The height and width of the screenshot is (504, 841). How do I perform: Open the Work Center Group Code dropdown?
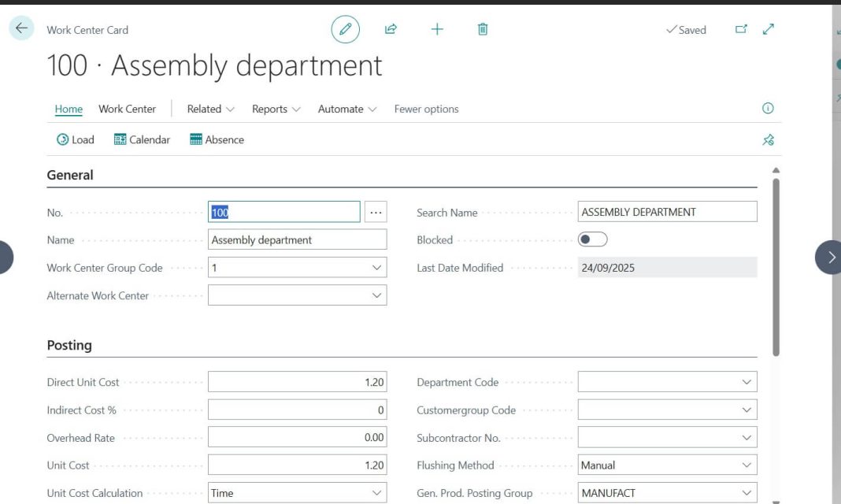pyautogui.click(x=377, y=267)
